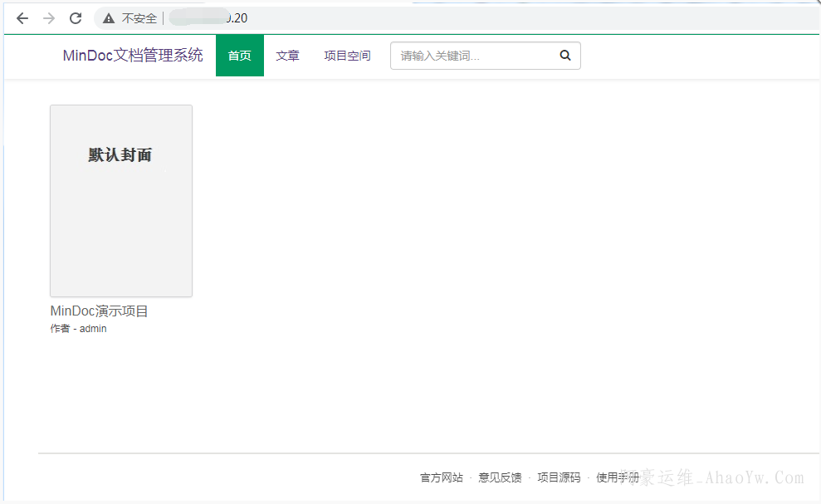Open the 意见反馈 footer link

coord(500,477)
